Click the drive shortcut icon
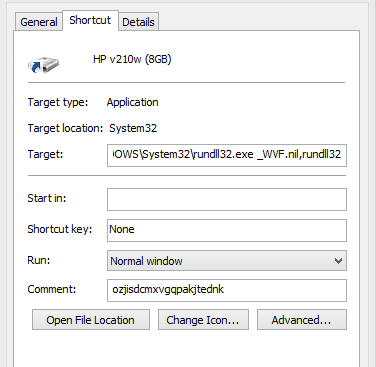 [x=43, y=65]
